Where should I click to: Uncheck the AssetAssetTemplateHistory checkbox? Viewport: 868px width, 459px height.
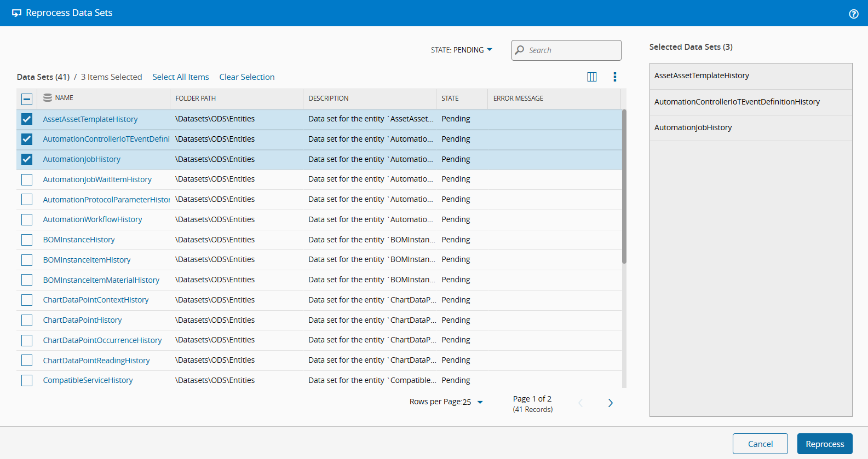27,119
